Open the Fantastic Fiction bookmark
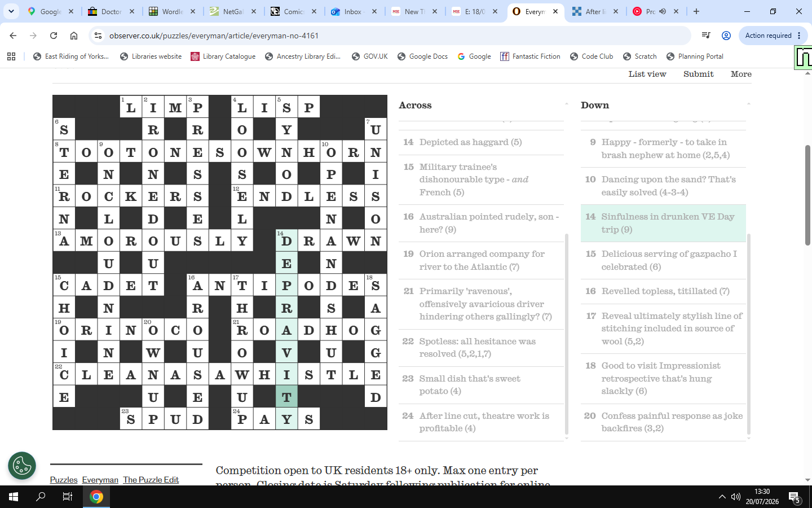812x508 pixels. (x=531, y=56)
